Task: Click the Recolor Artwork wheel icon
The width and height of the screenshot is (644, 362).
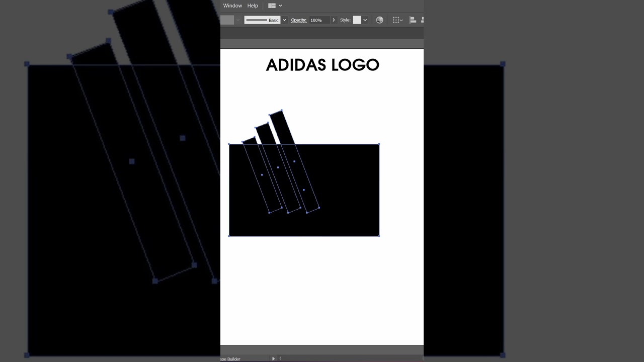Action: (x=380, y=20)
